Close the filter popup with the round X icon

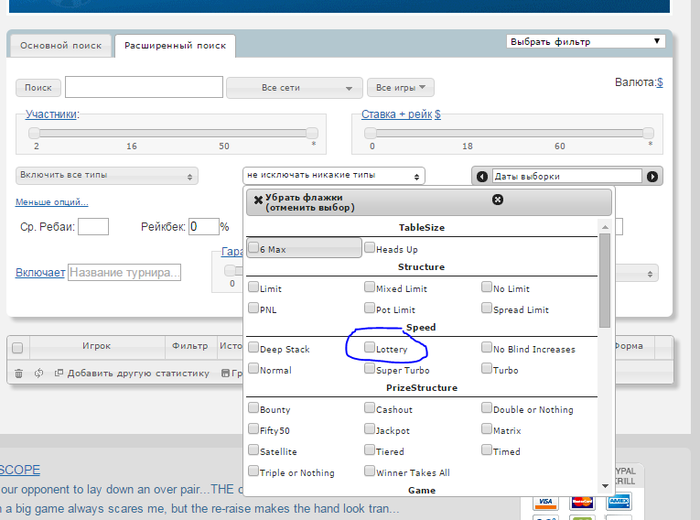tap(497, 200)
